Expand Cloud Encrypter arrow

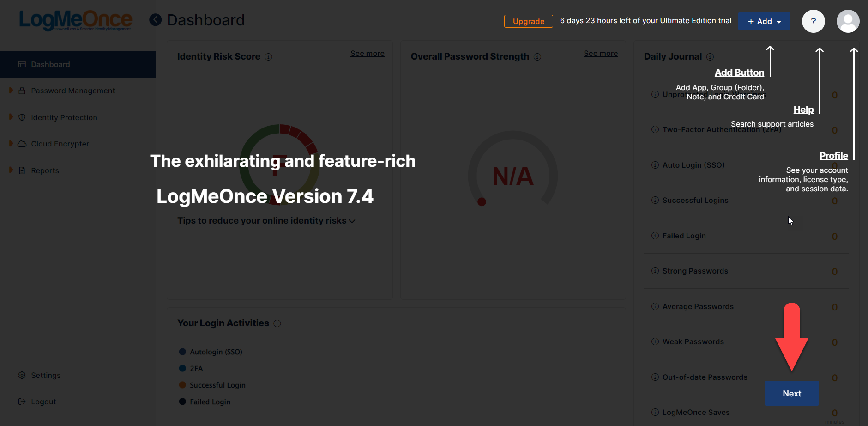point(11,143)
